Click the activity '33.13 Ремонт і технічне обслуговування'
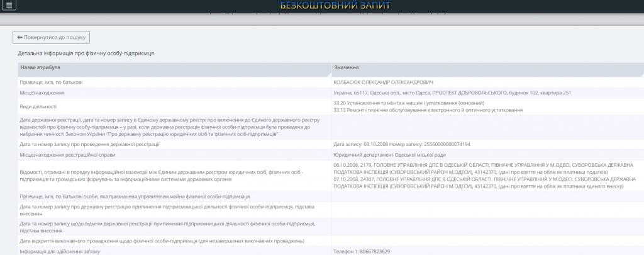 (428, 110)
